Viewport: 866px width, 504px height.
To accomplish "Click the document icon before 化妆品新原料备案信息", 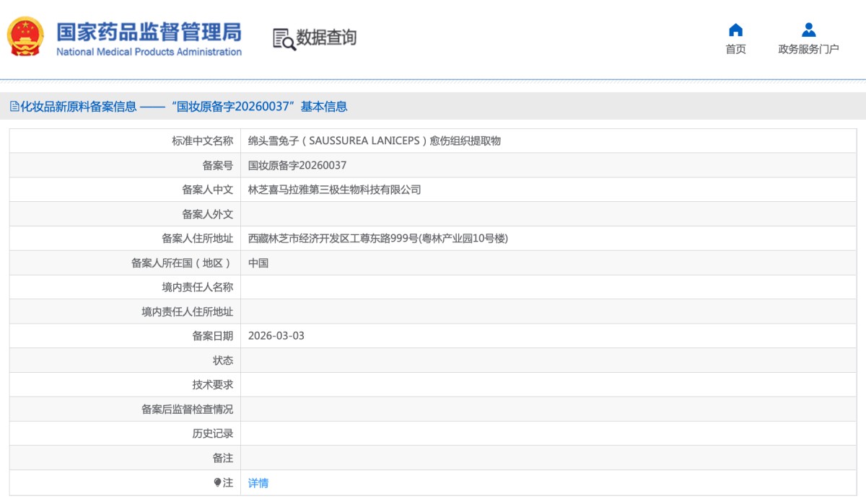I will 13,106.
